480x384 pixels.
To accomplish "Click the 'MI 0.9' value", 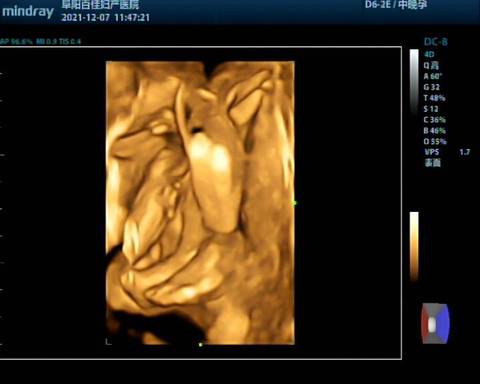I will (x=46, y=42).
